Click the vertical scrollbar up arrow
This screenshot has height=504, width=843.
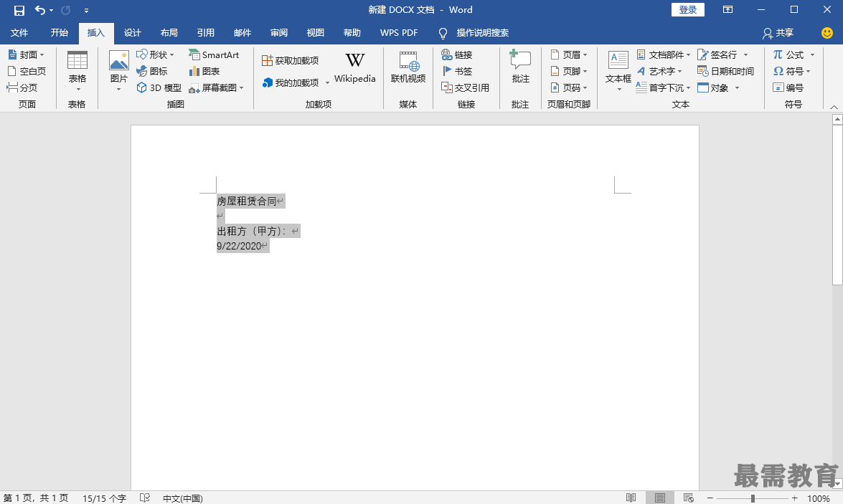coord(837,119)
